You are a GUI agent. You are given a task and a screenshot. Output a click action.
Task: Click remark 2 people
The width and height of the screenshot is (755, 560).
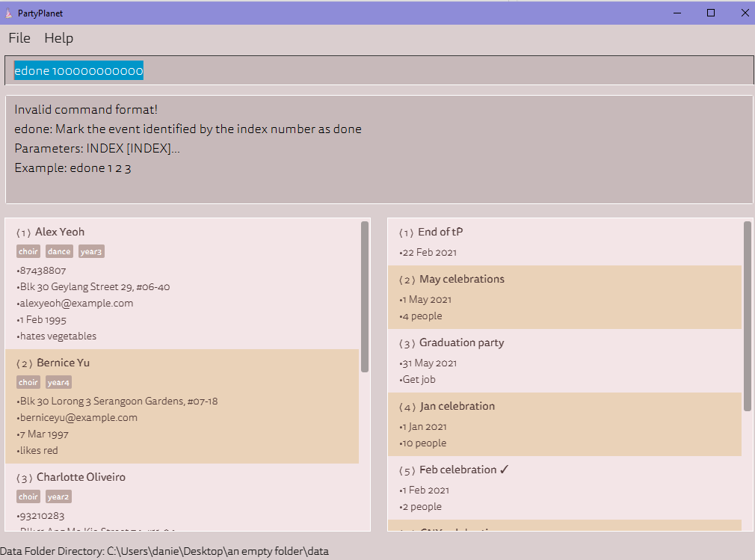tap(422, 507)
